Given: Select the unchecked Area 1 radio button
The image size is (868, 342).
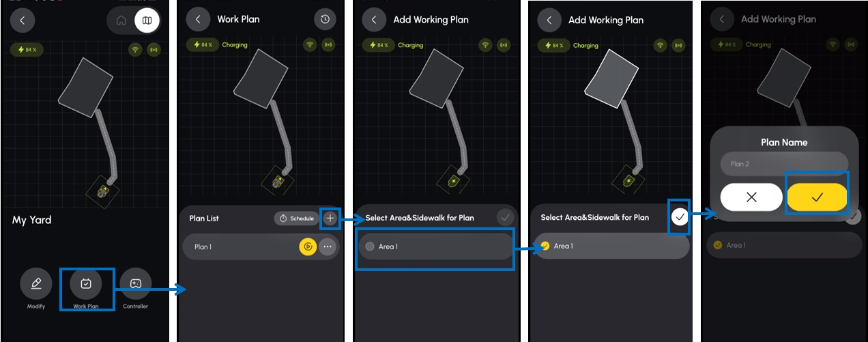Looking at the screenshot, I should tap(370, 246).
